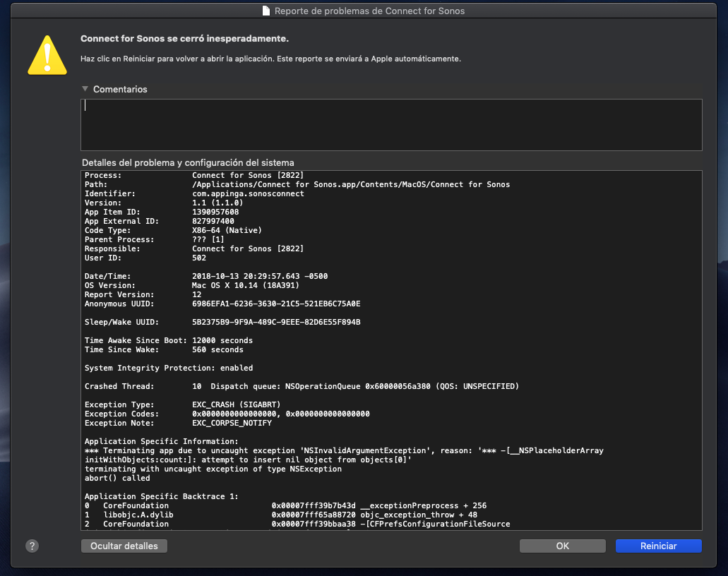This screenshot has width=728, height=576.
Task: Click the 'Comentarios' label
Action: point(120,89)
